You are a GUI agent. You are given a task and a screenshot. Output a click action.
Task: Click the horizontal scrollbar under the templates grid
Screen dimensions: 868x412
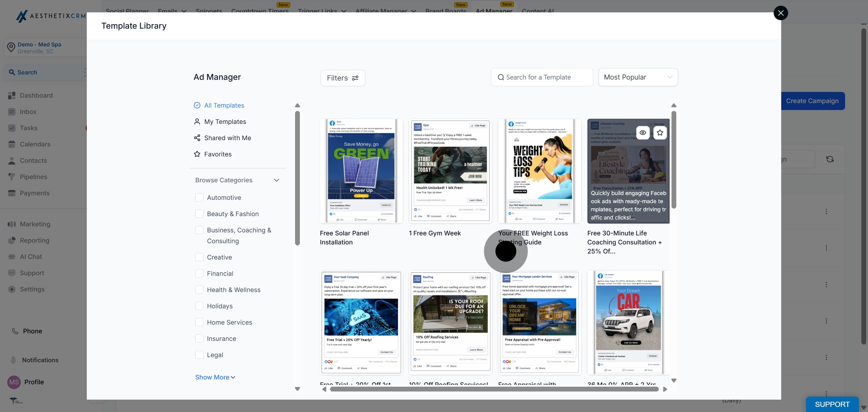pyautogui.click(x=494, y=389)
